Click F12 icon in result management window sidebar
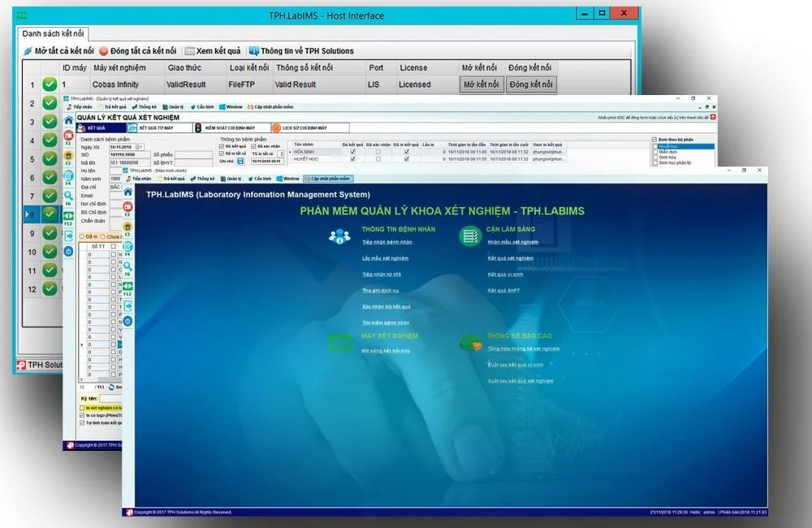812x528 pixels. [69, 215]
